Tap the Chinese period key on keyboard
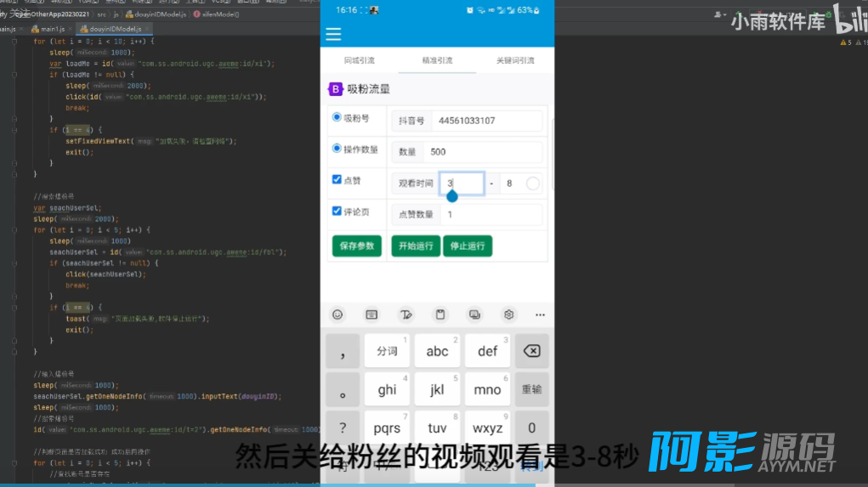The image size is (868, 487). [343, 389]
